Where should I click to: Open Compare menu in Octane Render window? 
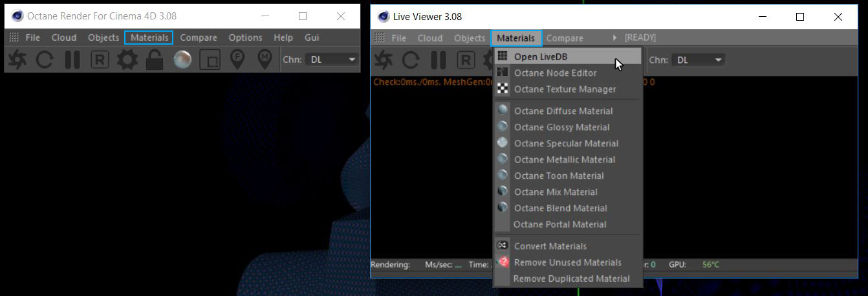[x=199, y=38]
